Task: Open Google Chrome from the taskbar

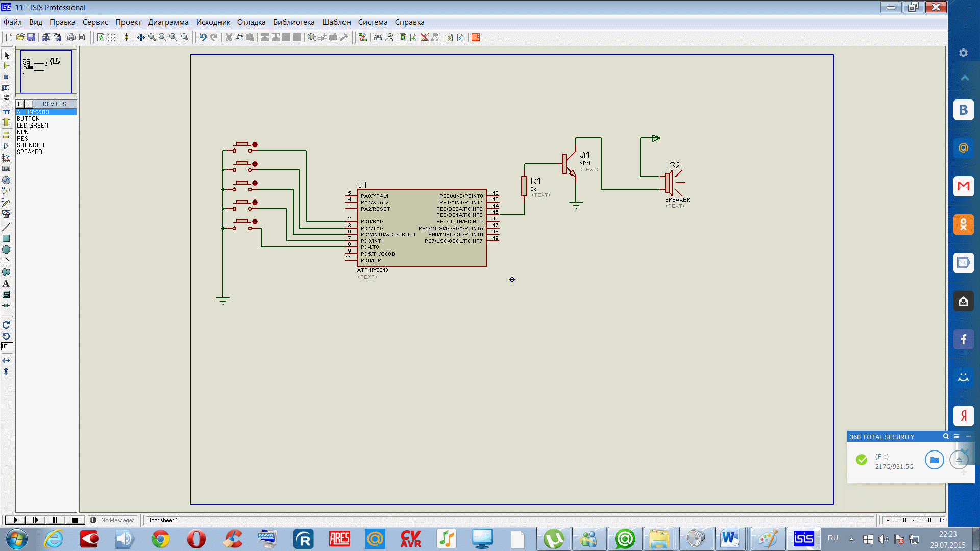Action: (161, 539)
